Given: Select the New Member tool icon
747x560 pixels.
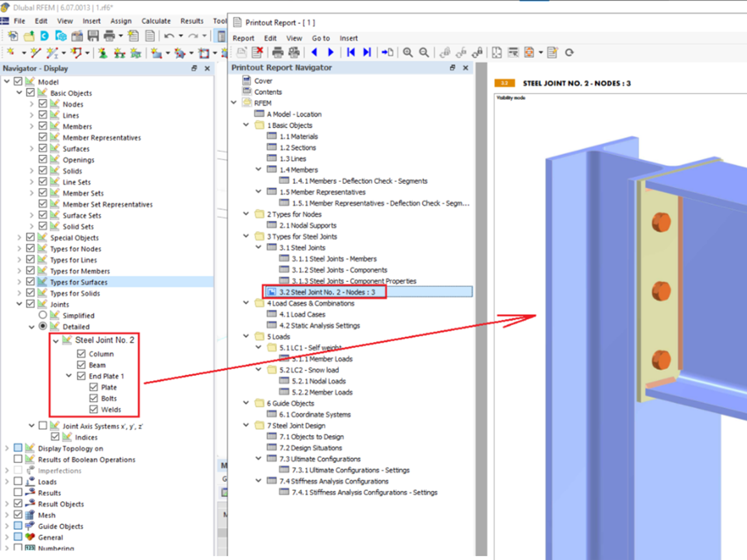Looking at the screenshot, I should (x=52, y=53).
